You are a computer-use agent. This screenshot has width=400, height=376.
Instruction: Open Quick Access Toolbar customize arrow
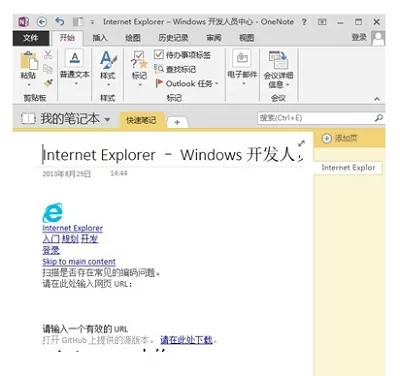pos(92,22)
